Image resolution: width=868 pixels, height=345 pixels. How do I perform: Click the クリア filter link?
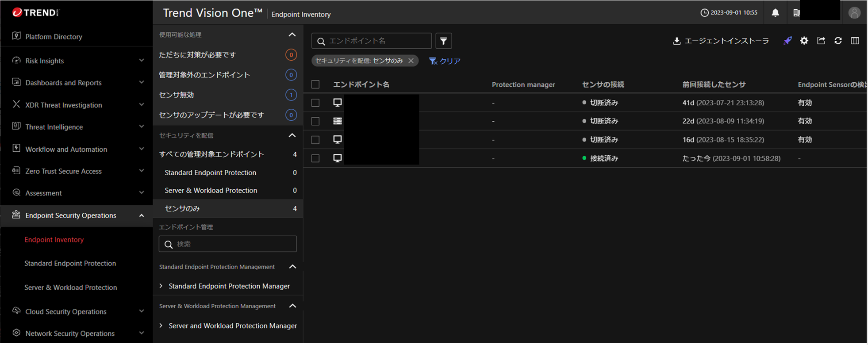445,61
